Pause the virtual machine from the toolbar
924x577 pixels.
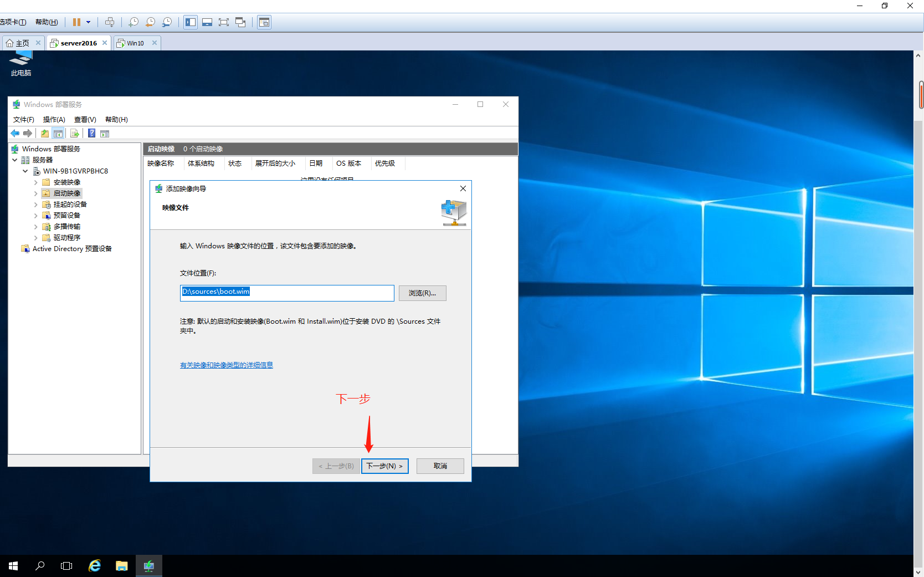[76, 22]
